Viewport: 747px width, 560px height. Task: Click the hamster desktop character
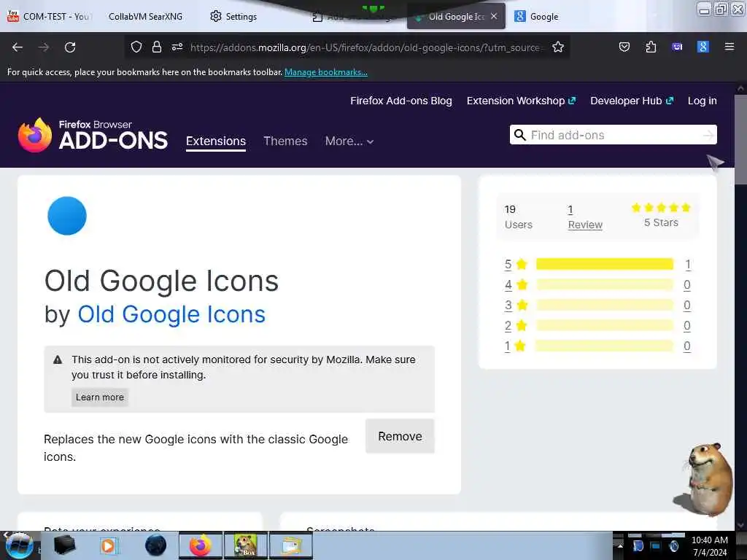[x=705, y=479]
